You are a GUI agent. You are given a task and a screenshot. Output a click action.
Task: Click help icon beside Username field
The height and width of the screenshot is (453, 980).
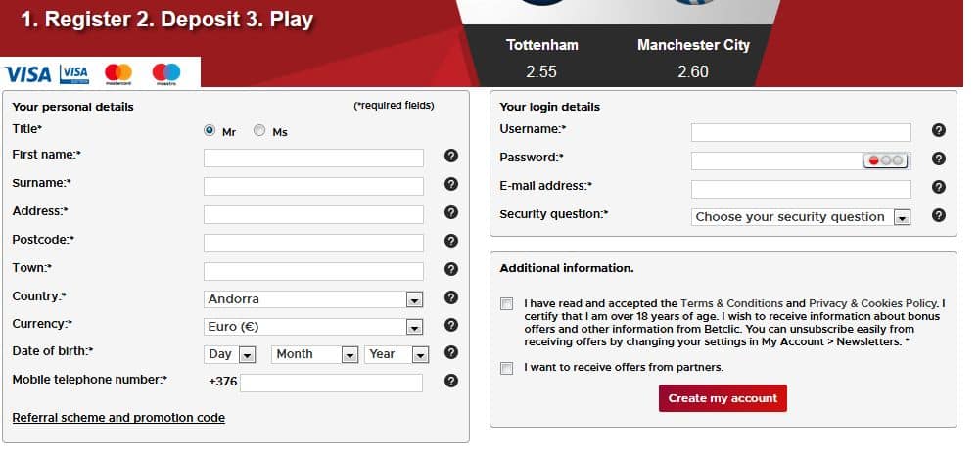click(x=939, y=130)
